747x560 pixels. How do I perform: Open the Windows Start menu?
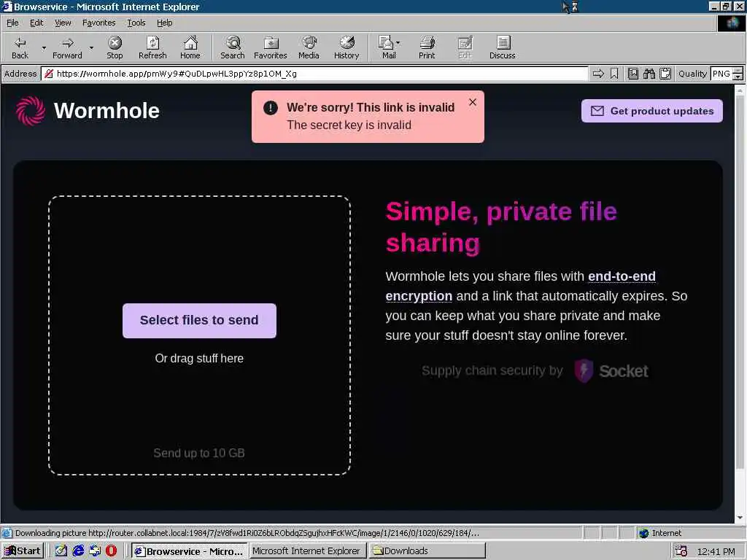pyautogui.click(x=23, y=551)
